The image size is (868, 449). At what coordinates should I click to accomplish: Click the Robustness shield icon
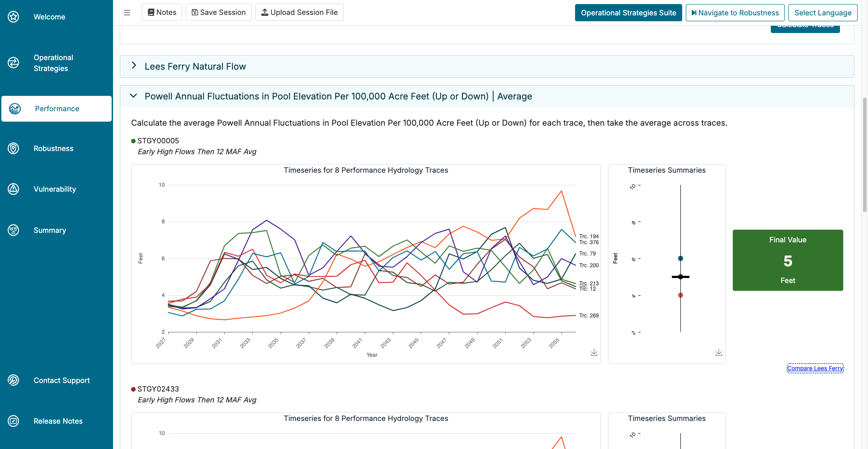click(14, 148)
